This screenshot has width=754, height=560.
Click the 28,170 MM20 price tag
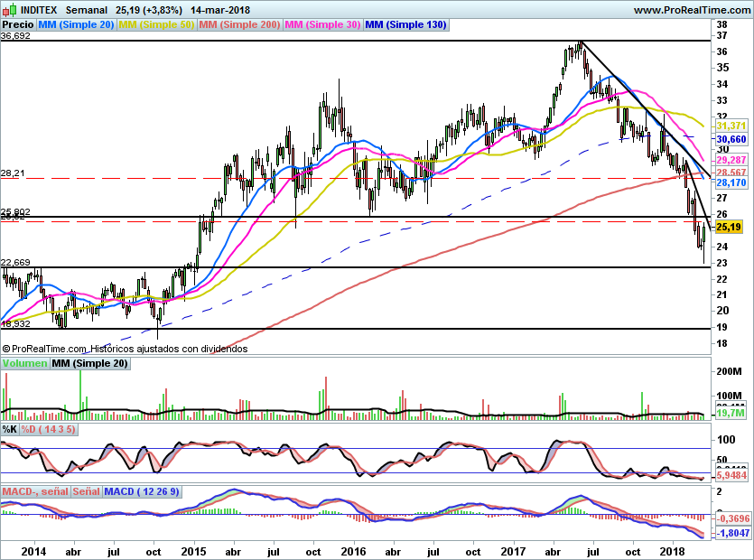tap(731, 182)
